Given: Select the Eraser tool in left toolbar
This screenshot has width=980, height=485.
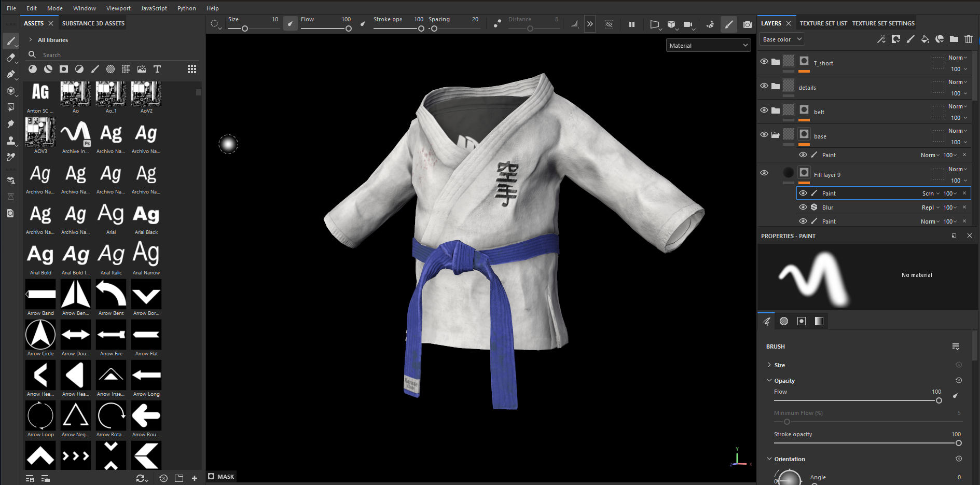Looking at the screenshot, I should point(10,58).
